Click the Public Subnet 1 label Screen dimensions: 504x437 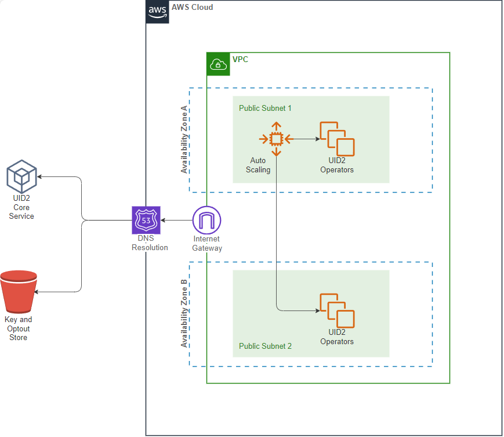pyautogui.click(x=264, y=108)
